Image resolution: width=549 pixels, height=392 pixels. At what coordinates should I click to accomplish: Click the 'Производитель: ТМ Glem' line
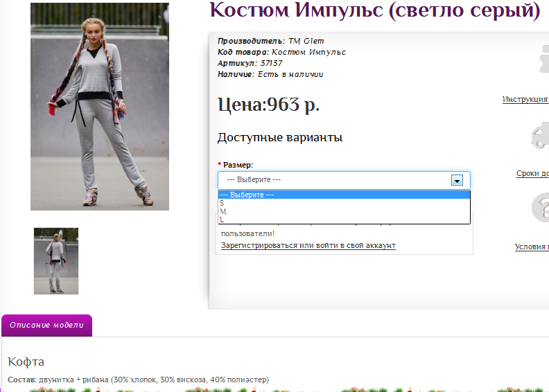(270, 41)
